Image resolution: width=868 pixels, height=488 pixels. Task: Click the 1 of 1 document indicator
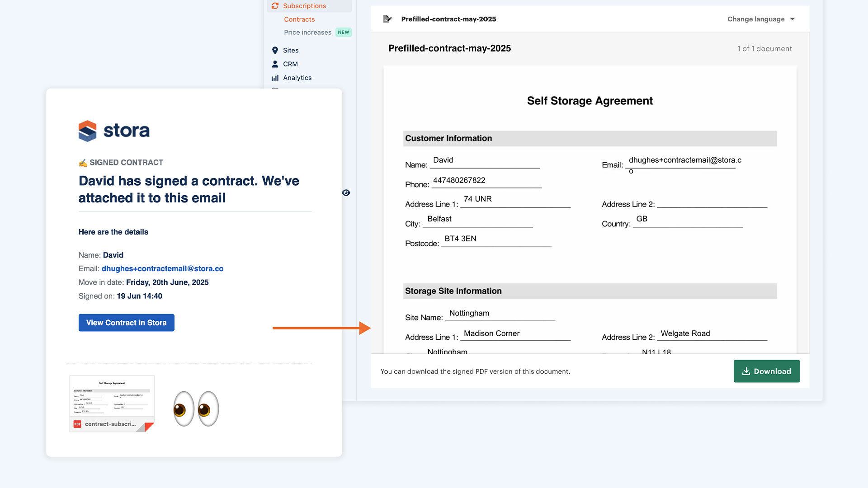[764, 48]
